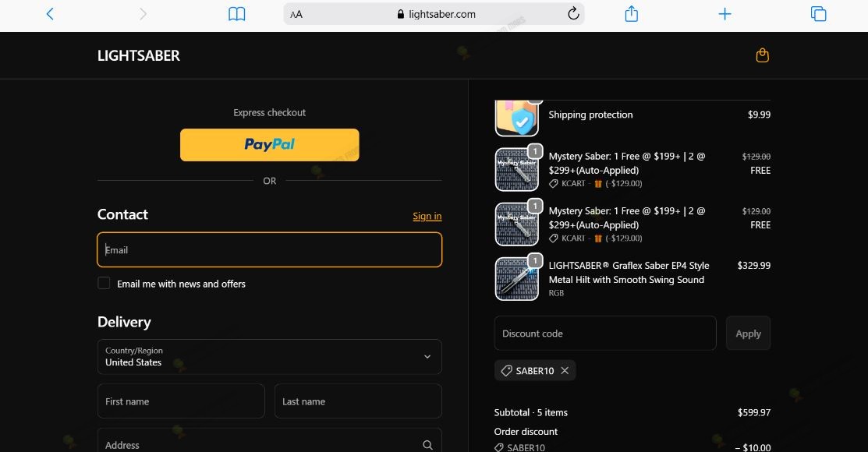The width and height of the screenshot is (868, 452).
Task: Remove SABER10 discount with X icon
Action: tap(565, 371)
